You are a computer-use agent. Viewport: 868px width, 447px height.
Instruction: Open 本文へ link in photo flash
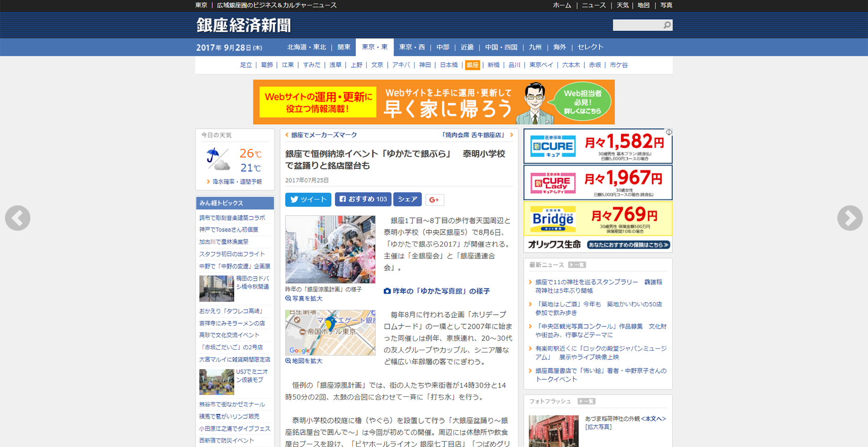[x=653, y=419]
